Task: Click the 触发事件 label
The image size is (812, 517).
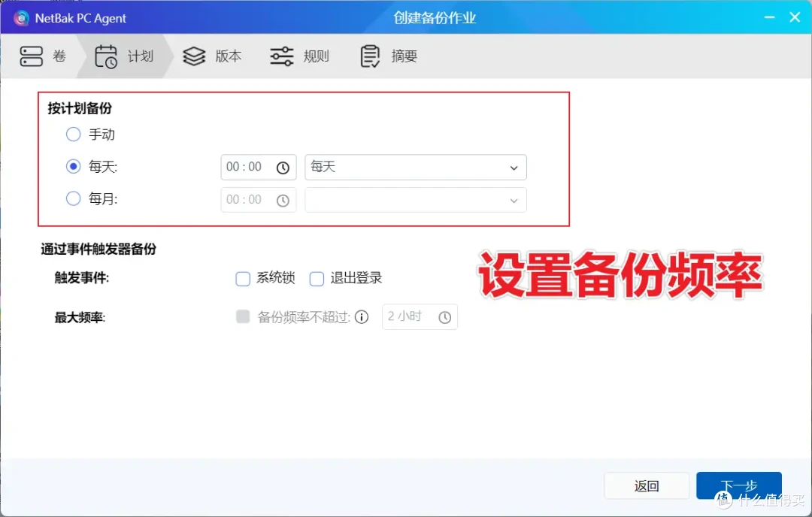Action: coord(82,278)
